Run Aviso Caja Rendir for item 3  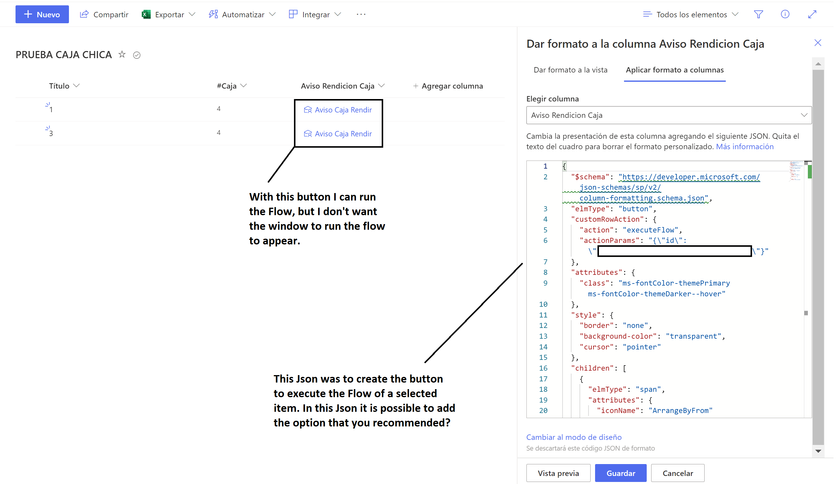tap(338, 134)
